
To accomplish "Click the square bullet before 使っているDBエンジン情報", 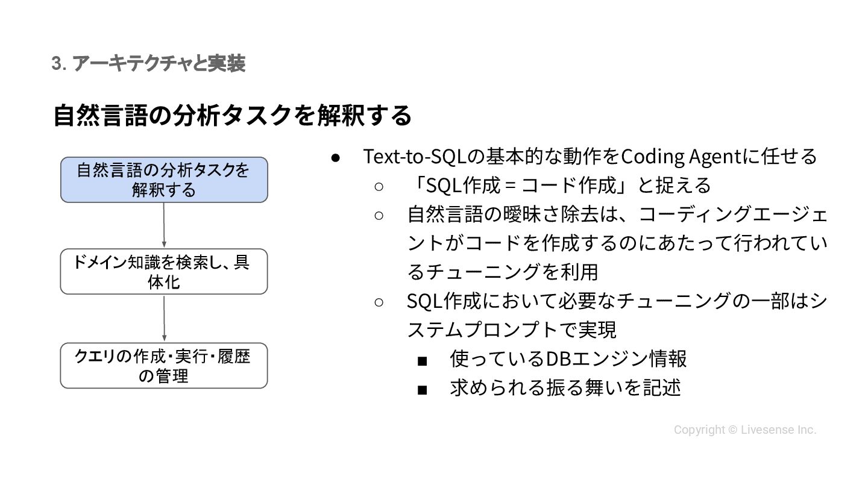I will (x=422, y=360).
